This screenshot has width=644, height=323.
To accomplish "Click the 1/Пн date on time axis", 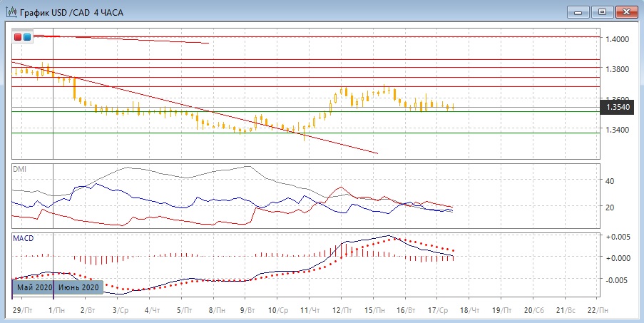I will click(54, 311).
